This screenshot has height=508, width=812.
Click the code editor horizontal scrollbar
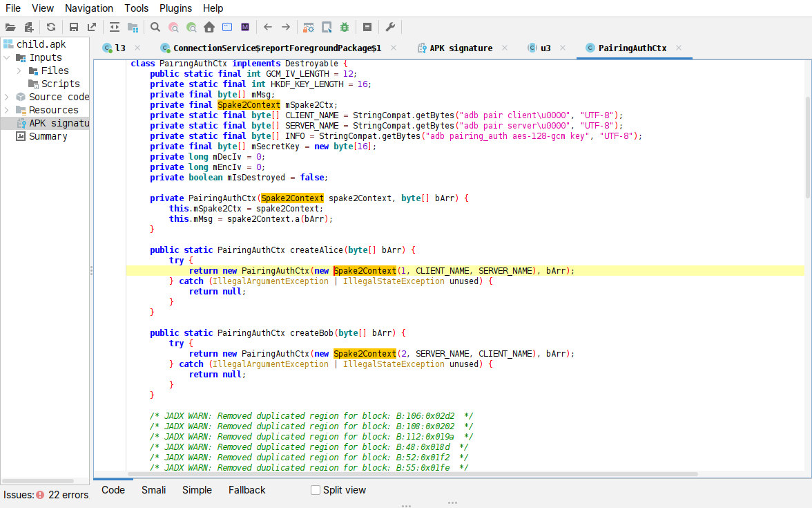pyautogui.click(x=413, y=474)
